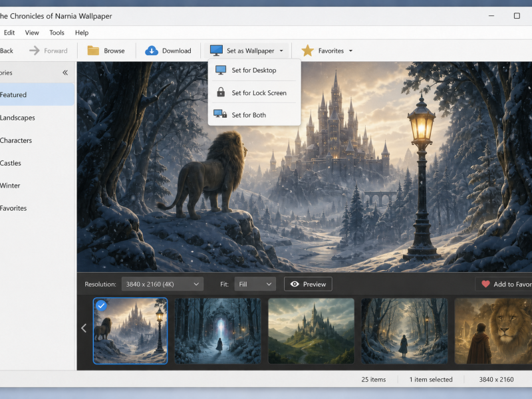The height and width of the screenshot is (399, 532).
Task: Collapse the sidebar with double chevron
Action: point(65,72)
